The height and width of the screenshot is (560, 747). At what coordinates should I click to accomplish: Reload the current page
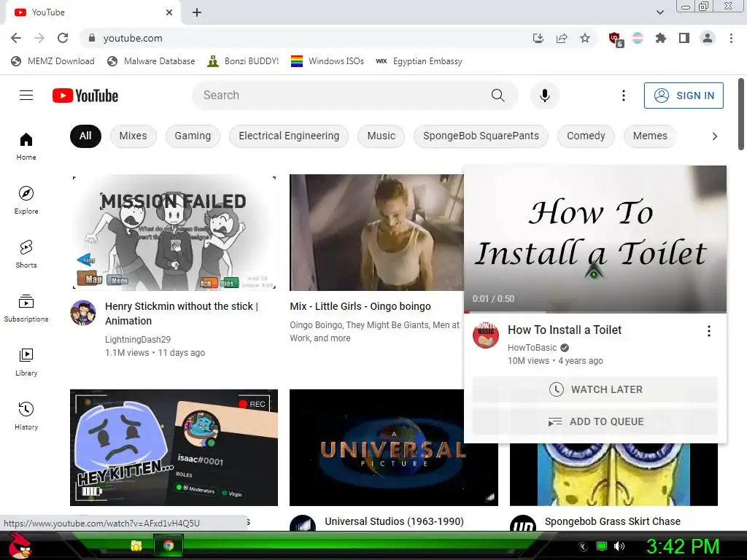(x=63, y=38)
